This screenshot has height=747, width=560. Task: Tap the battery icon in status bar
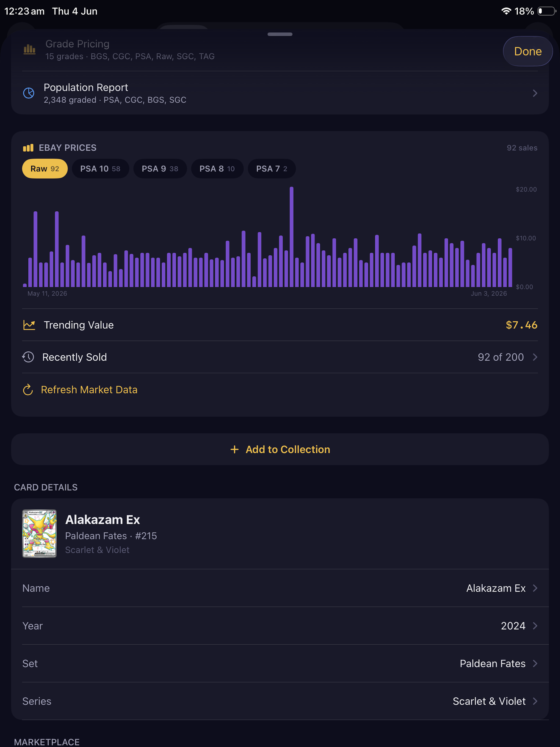click(547, 11)
